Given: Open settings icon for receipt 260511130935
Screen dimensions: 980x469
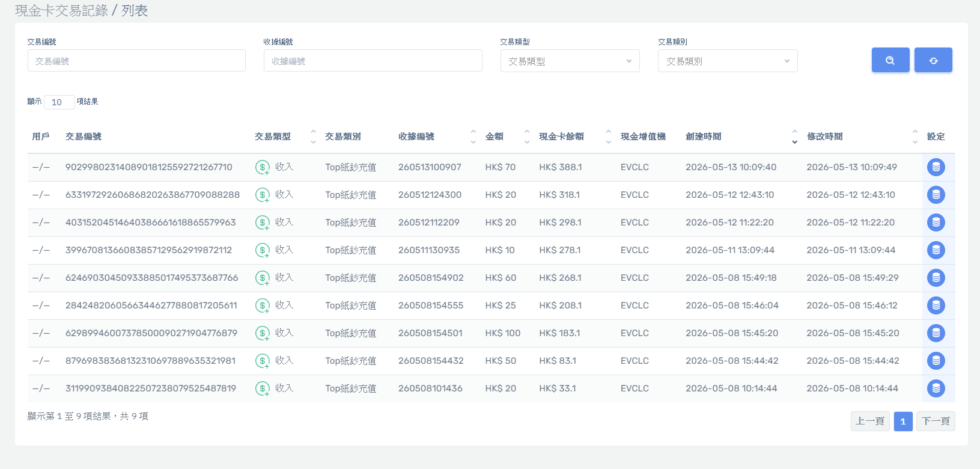Looking at the screenshot, I should tap(936, 250).
